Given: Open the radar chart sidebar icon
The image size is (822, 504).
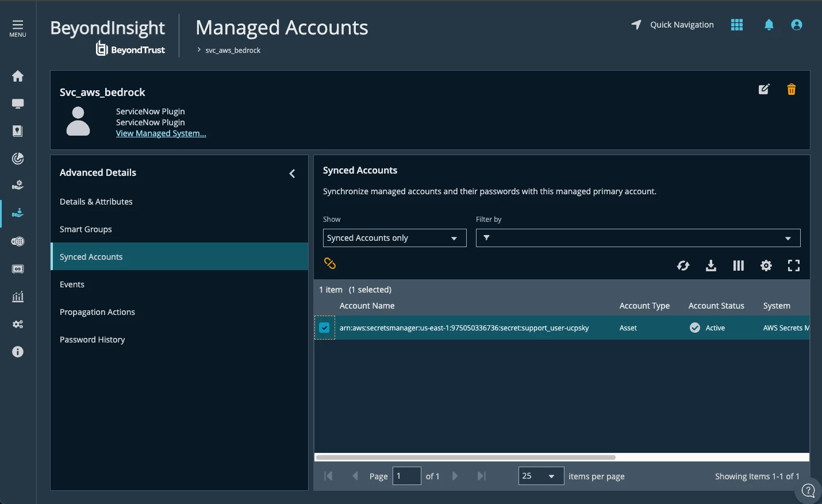Looking at the screenshot, I should point(18,159).
